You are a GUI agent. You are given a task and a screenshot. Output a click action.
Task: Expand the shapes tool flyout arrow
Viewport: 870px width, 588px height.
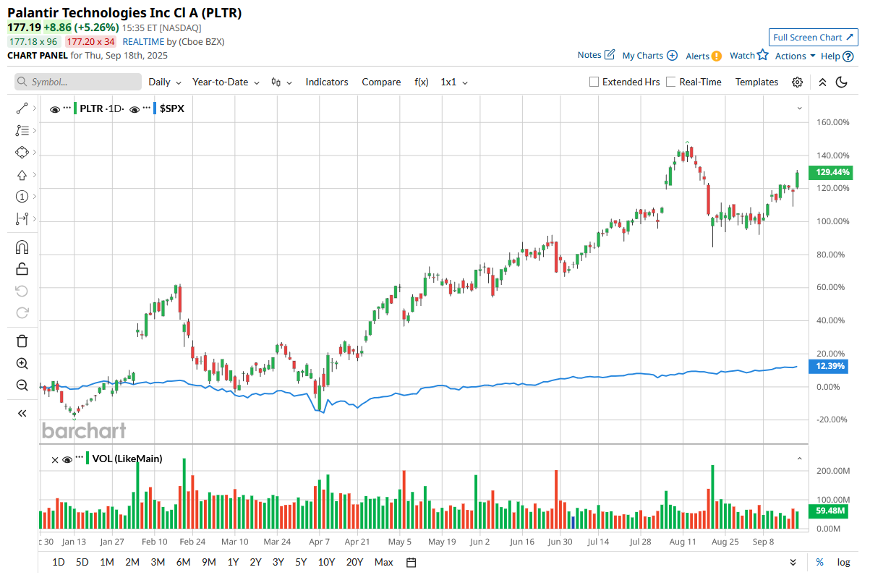[x=35, y=153]
